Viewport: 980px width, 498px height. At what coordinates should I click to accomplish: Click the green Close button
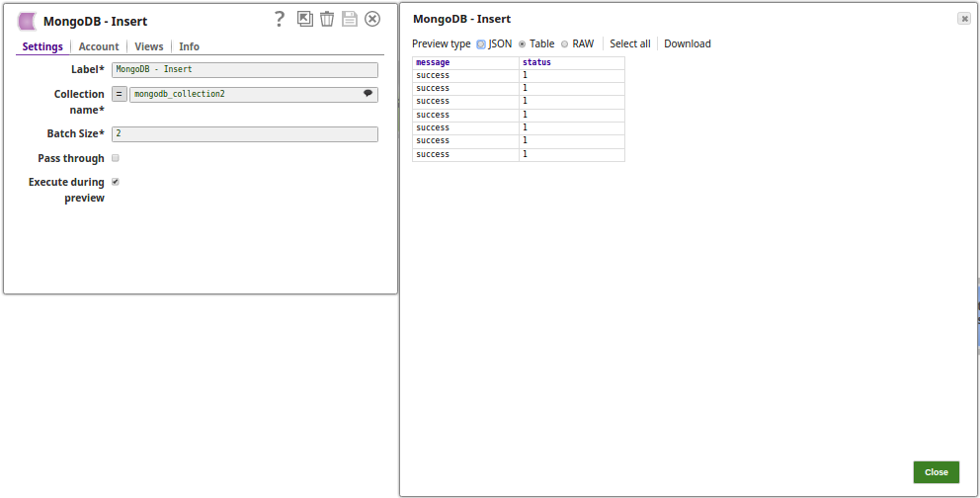pyautogui.click(x=937, y=472)
